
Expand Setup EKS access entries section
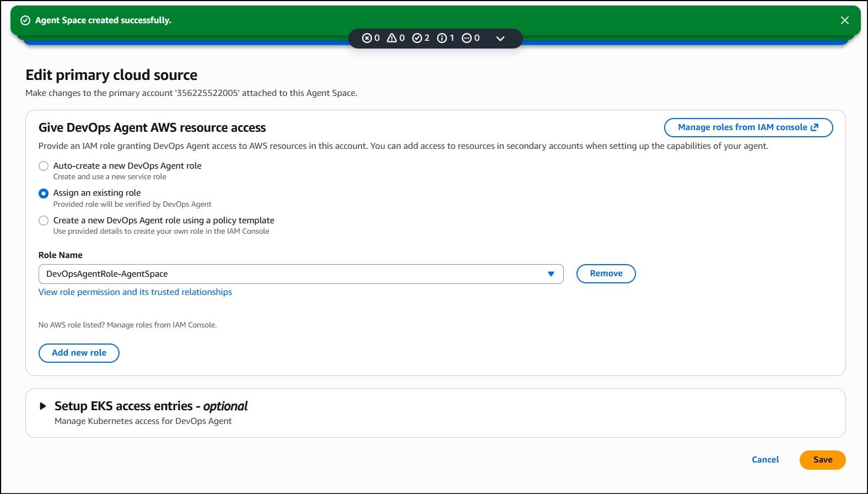tap(43, 406)
